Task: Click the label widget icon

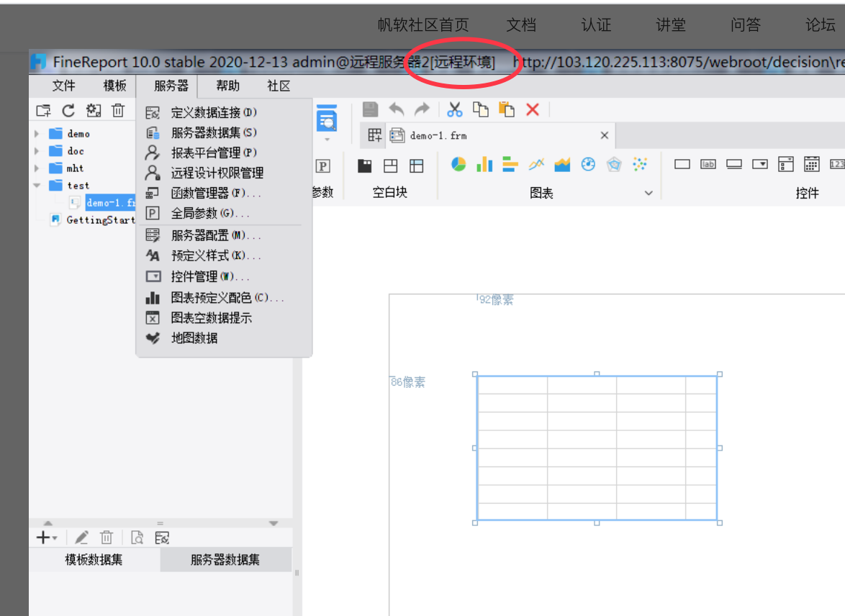Action: [x=708, y=164]
